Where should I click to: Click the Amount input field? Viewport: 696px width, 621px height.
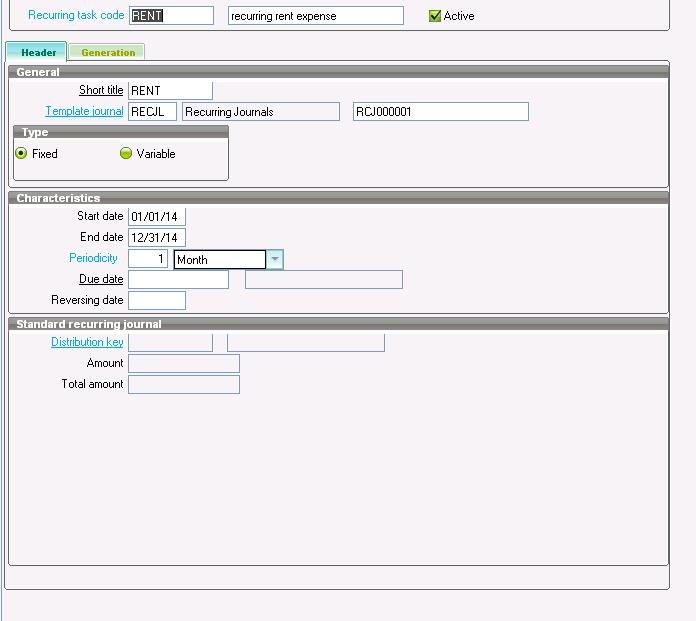click(184, 364)
